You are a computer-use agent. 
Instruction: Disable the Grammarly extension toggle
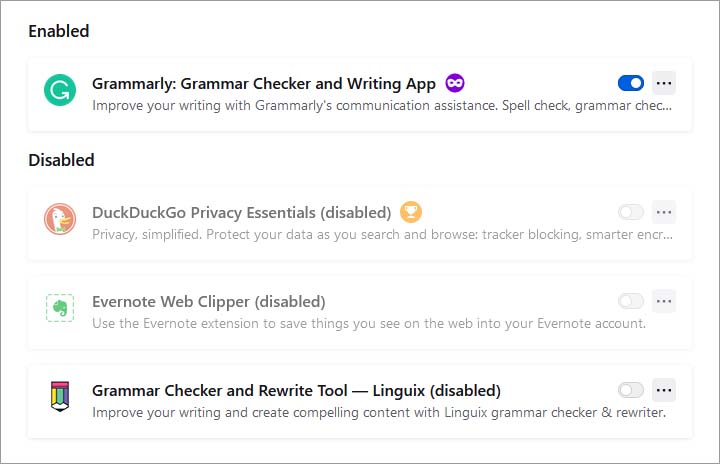[631, 83]
